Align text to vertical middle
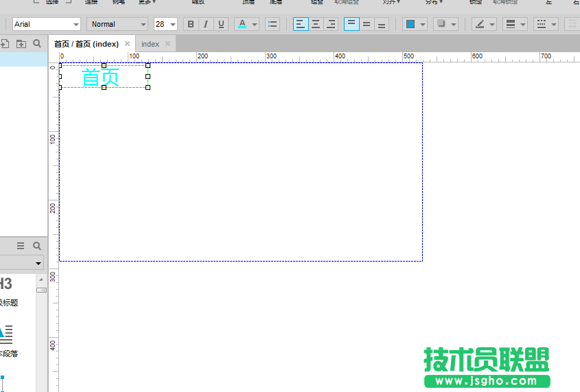Image resolution: width=580 pixels, height=392 pixels. pos(367,25)
